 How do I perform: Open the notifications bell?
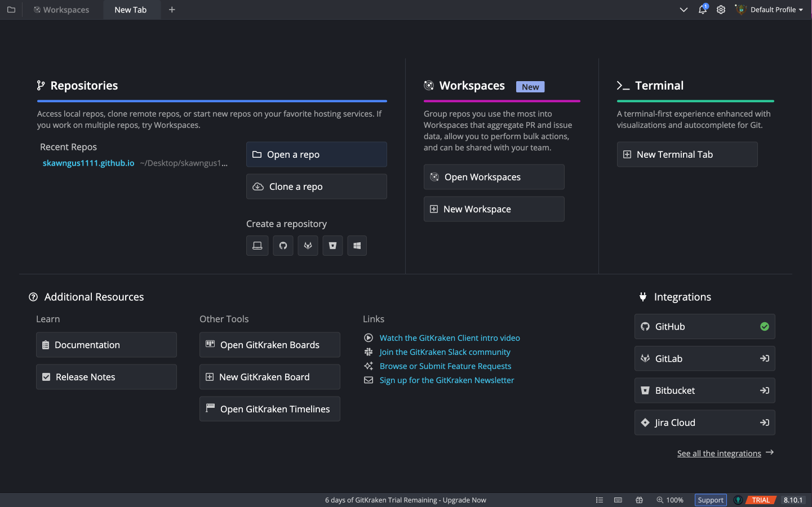tap(703, 10)
